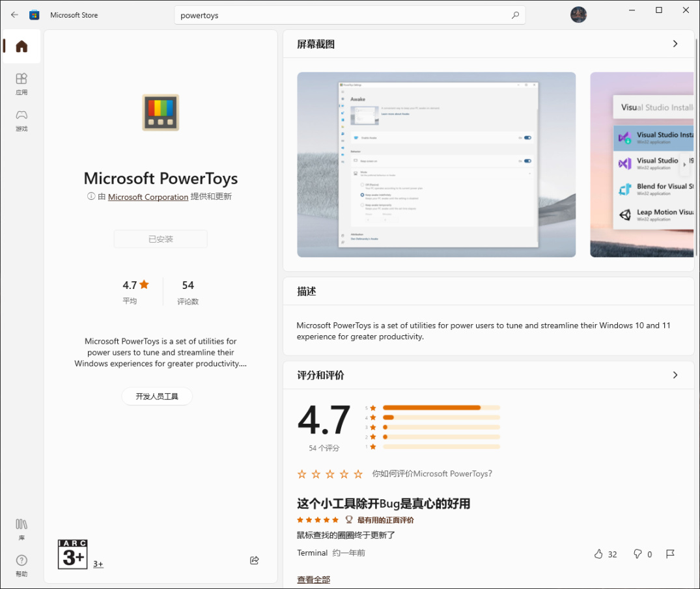Open the user profile avatar
The image size is (700, 589).
pyautogui.click(x=578, y=15)
